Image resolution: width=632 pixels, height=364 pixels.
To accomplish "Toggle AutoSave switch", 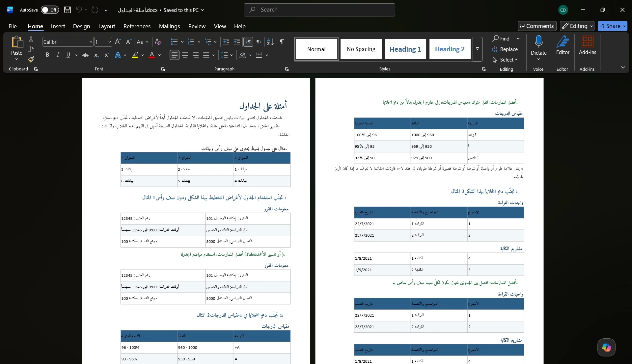I will click(x=50, y=10).
